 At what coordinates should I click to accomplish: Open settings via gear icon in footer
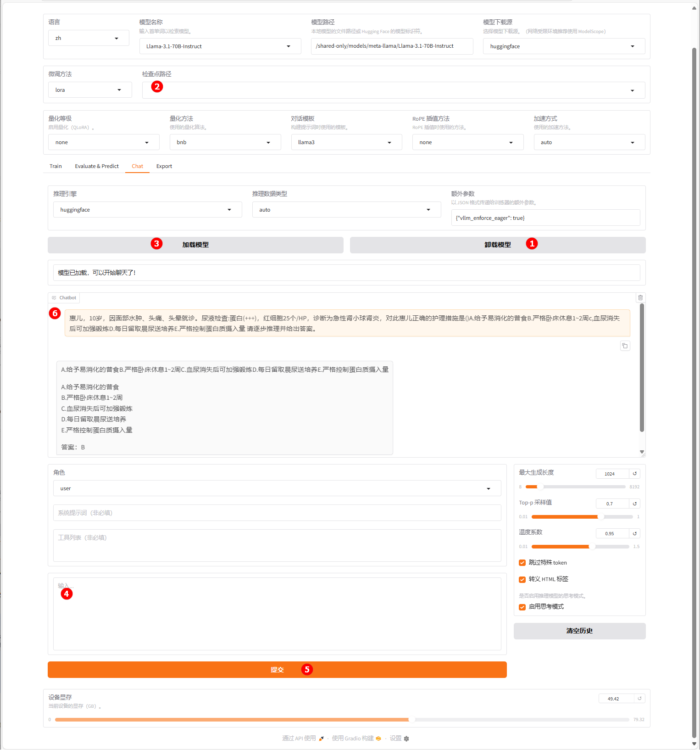406,739
